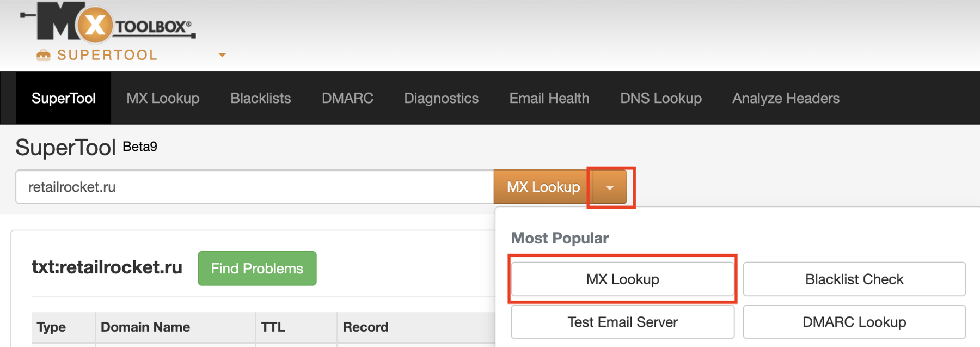Viewport: 980px width, 347px height.
Task: Open the SuperTool tab
Action: tap(64, 98)
